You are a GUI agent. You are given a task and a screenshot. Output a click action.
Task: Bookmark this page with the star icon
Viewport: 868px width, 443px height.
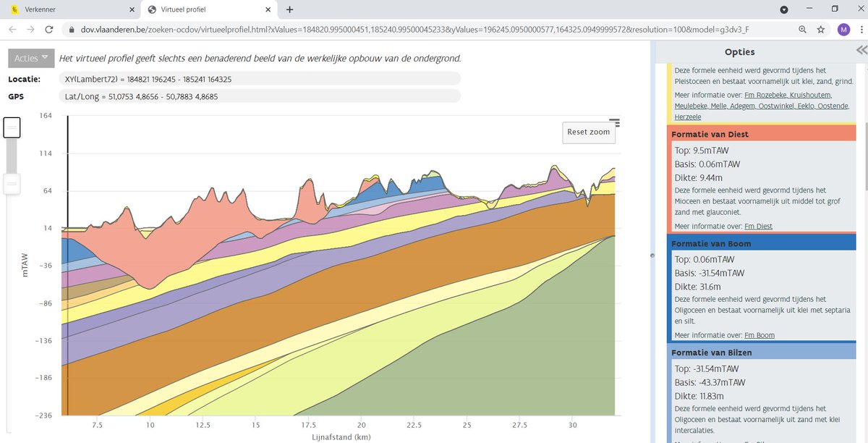[821, 30]
